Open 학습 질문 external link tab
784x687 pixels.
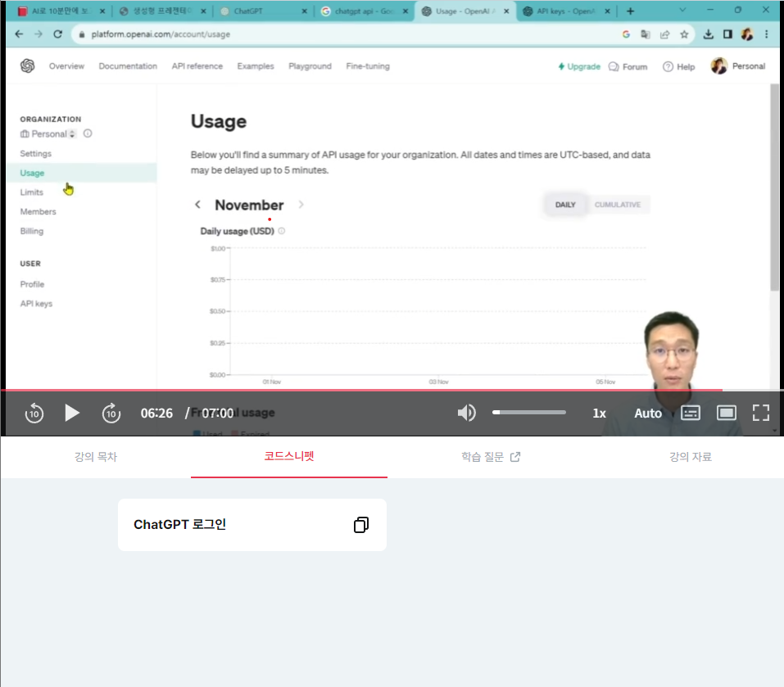[491, 457]
